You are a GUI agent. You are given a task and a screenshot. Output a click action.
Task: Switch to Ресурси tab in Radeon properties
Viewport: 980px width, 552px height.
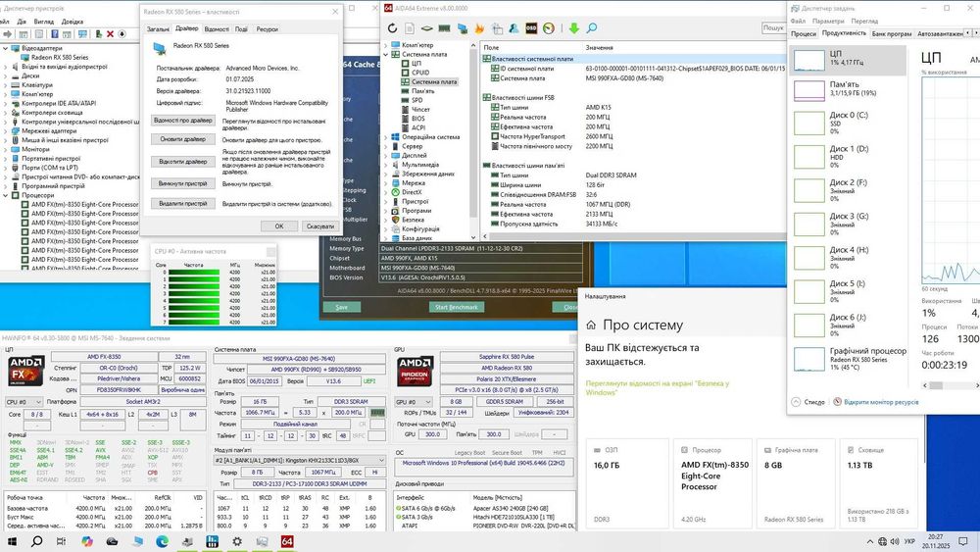pos(267,29)
